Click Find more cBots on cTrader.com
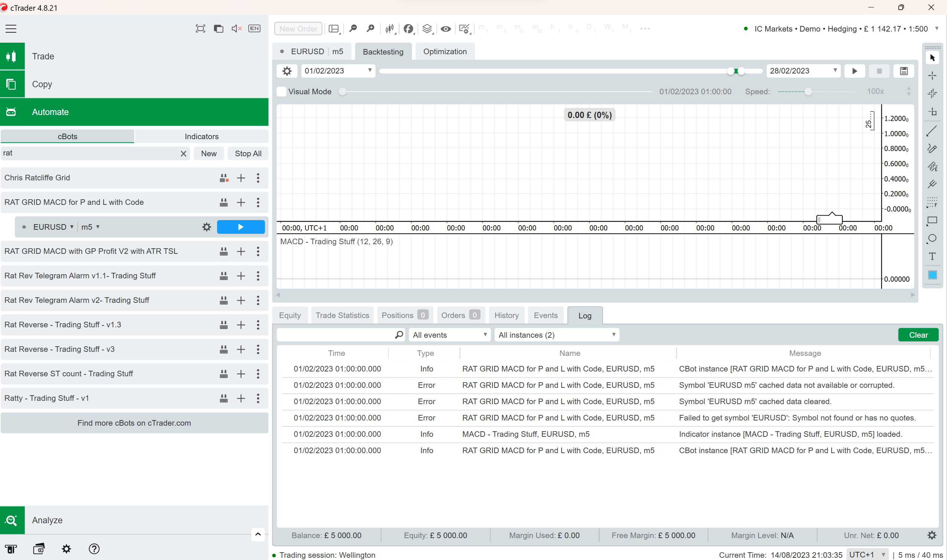 tap(134, 423)
